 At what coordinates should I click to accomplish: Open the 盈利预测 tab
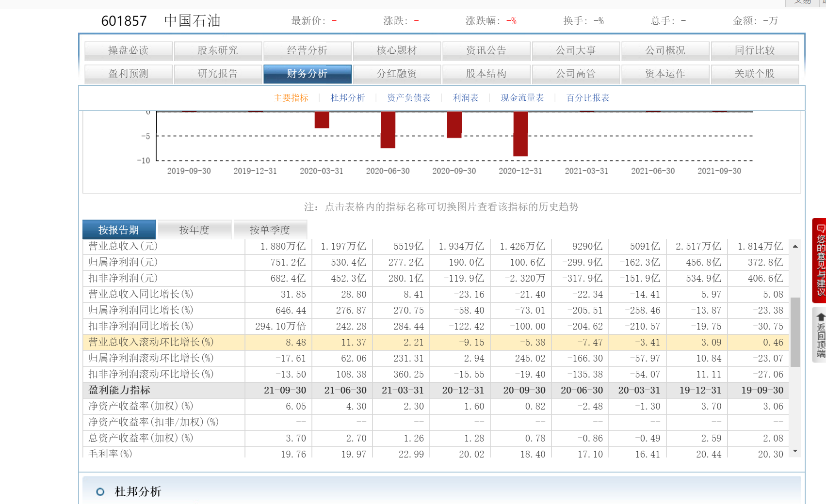[129, 74]
